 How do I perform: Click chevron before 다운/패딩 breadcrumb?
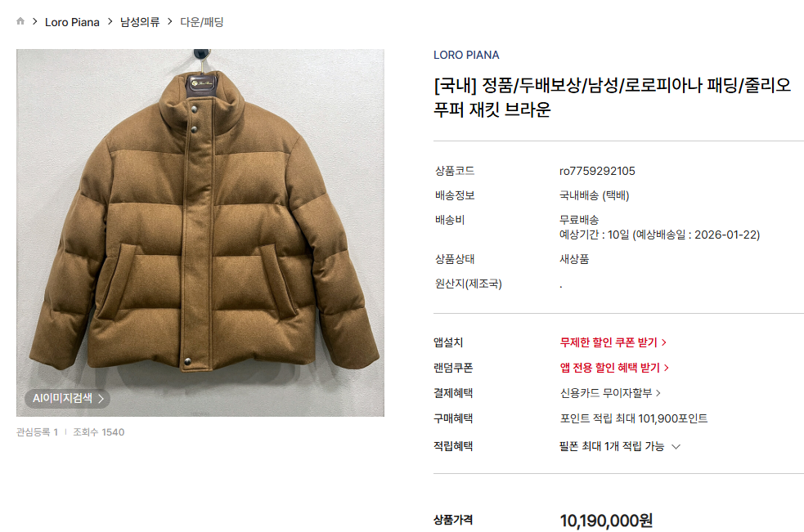coord(170,21)
